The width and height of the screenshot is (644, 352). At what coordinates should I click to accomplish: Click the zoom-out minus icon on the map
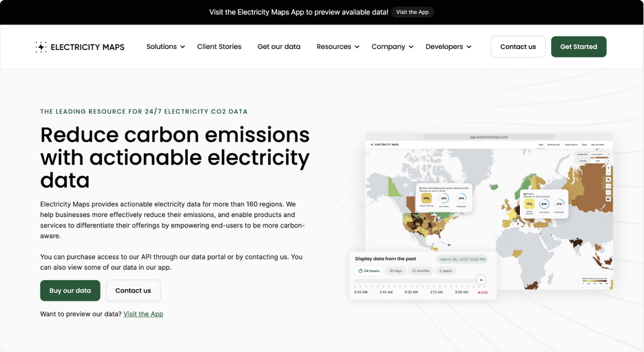[x=608, y=173]
